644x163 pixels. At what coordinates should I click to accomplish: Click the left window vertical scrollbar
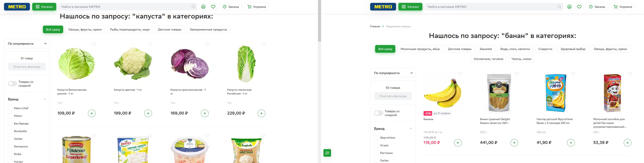319,21
